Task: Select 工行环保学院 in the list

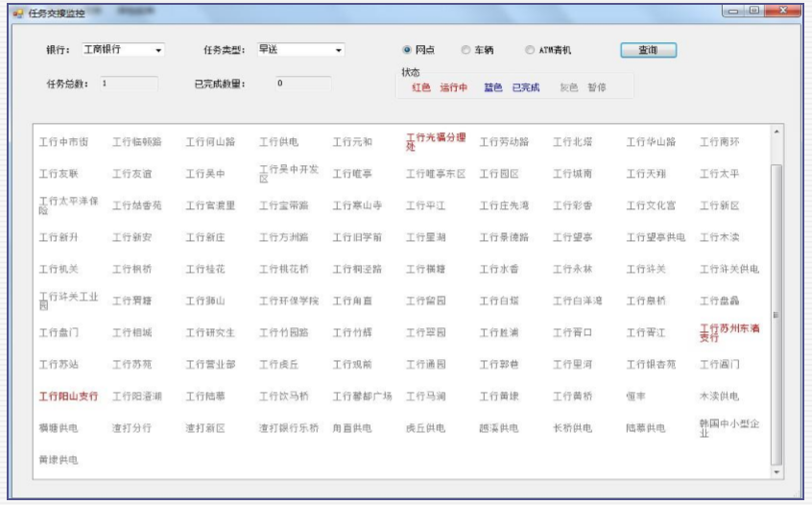Action: 289,301
